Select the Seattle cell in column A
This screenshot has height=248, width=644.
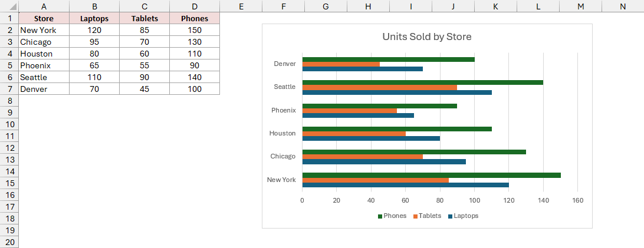point(44,78)
